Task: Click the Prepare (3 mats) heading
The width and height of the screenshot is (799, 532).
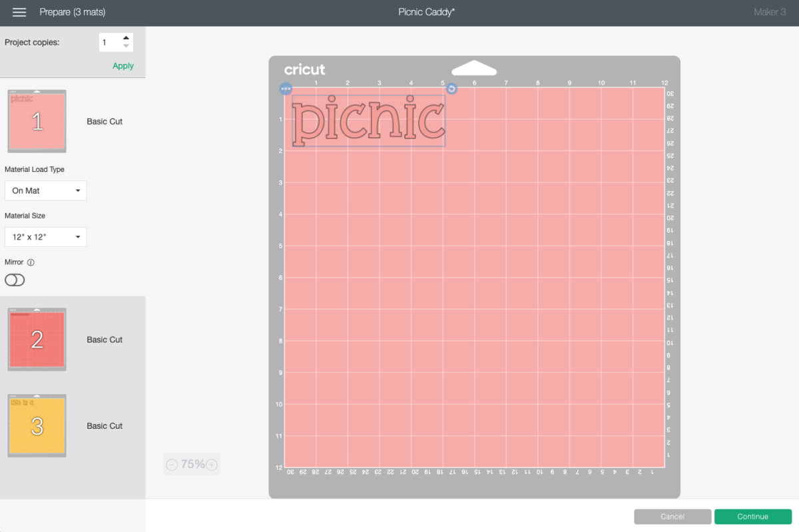Action: [x=73, y=12]
